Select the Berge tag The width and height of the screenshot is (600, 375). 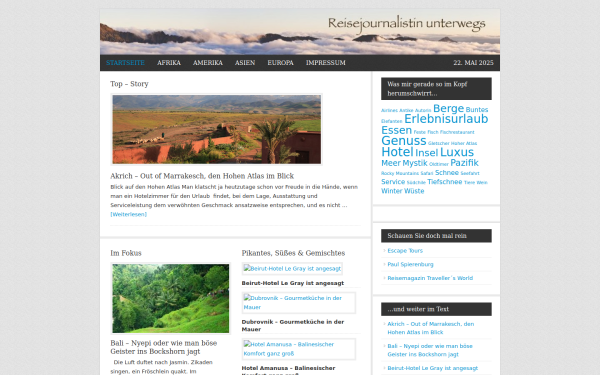pyautogui.click(x=448, y=109)
